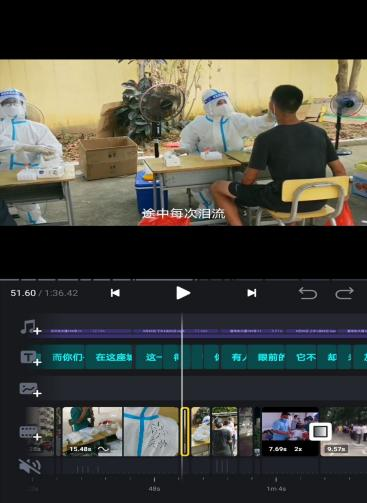
Task: Select the white protective suit clip
Action: coord(151,431)
